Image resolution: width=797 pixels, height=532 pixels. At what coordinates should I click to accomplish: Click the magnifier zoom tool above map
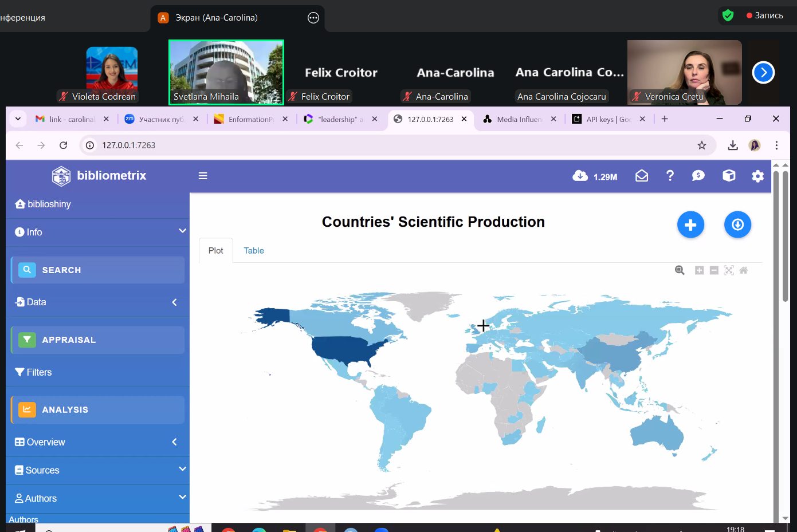pos(680,270)
